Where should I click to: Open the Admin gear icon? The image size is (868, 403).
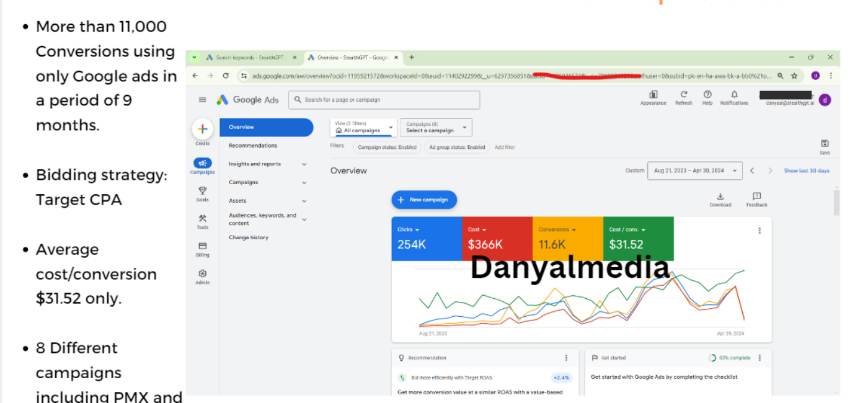202,273
